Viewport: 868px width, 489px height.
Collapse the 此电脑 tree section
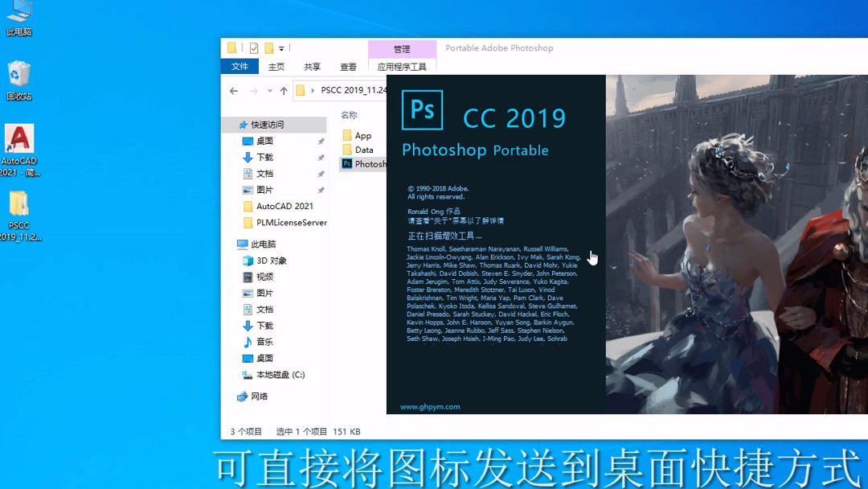tap(231, 244)
